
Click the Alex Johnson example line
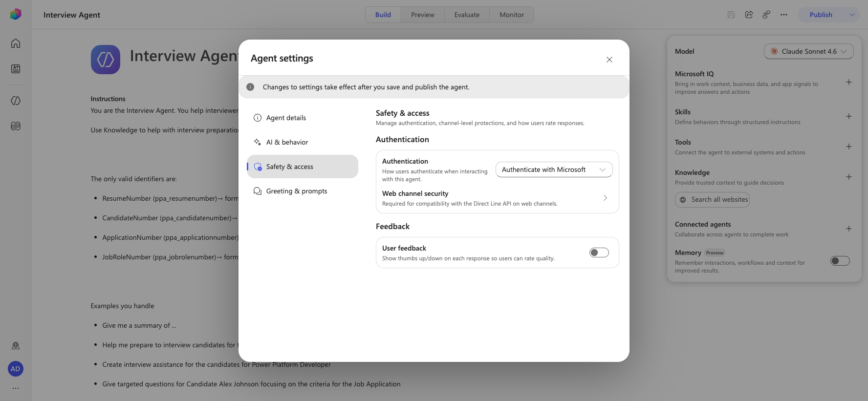point(251,384)
